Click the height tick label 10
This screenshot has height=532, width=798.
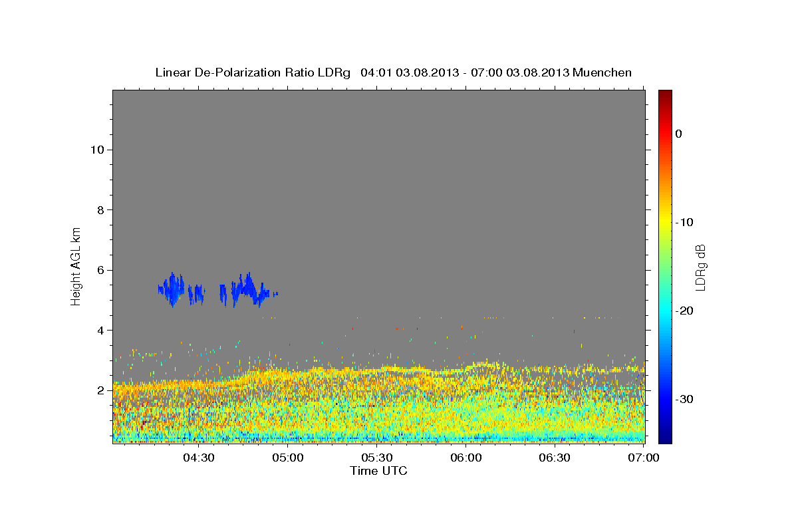click(97, 150)
